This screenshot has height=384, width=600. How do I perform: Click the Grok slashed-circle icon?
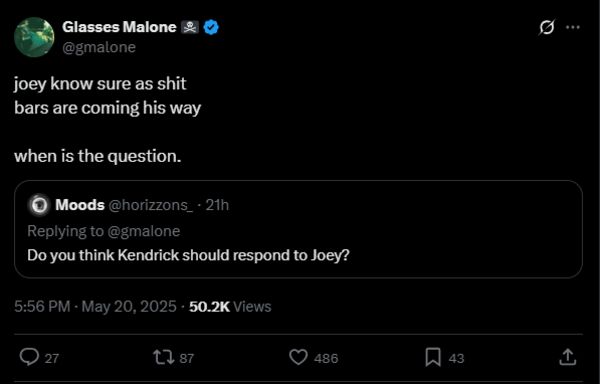click(546, 28)
